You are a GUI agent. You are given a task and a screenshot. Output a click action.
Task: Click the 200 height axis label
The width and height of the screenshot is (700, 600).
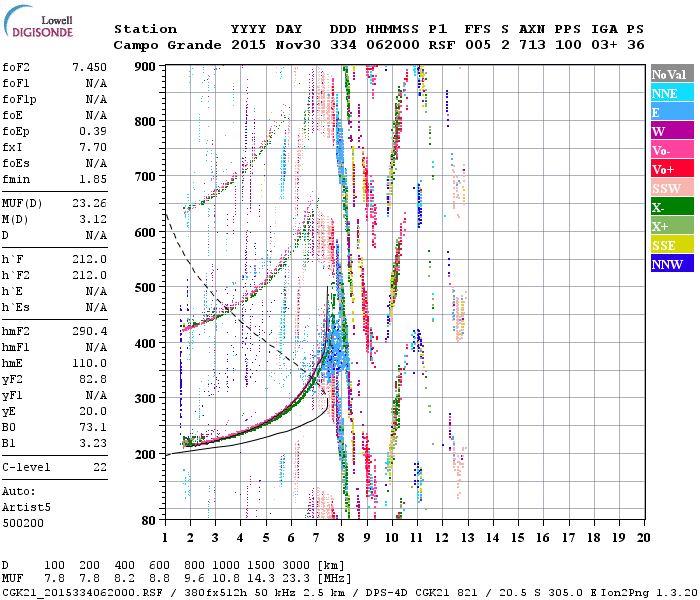pyautogui.click(x=145, y=454)
